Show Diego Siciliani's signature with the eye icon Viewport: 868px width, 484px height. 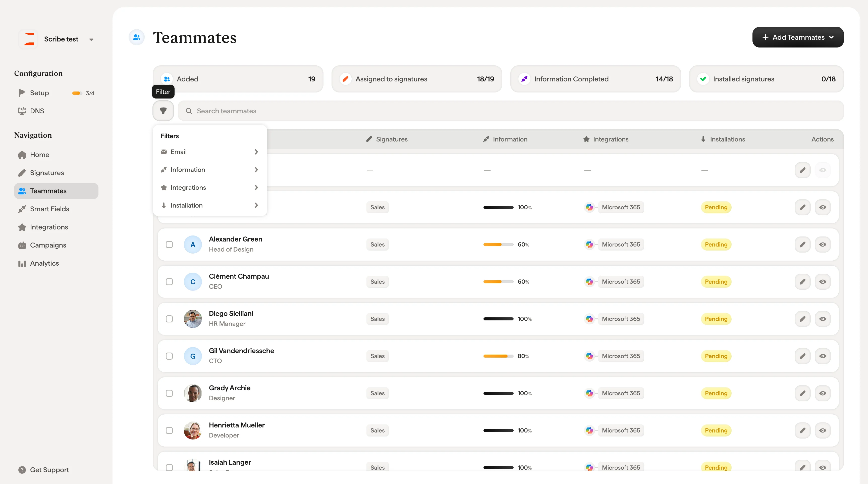coord(823,319)
